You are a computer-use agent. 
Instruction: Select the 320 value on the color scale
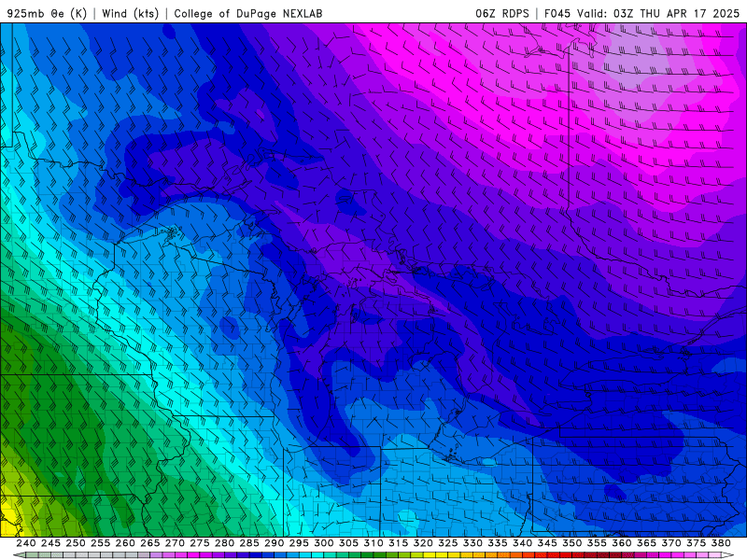pos(423,543)
